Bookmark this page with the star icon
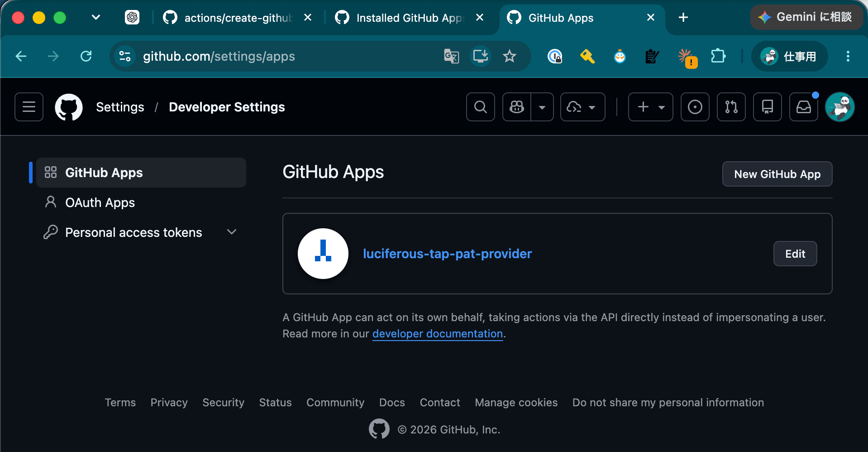Screen dimensions: 868x452 (510, 56)
